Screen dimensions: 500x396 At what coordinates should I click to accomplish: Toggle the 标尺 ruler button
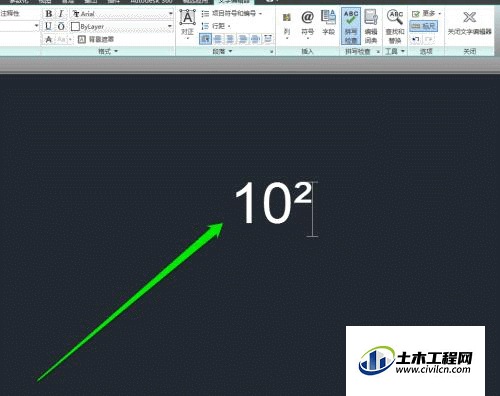[423, 26]
